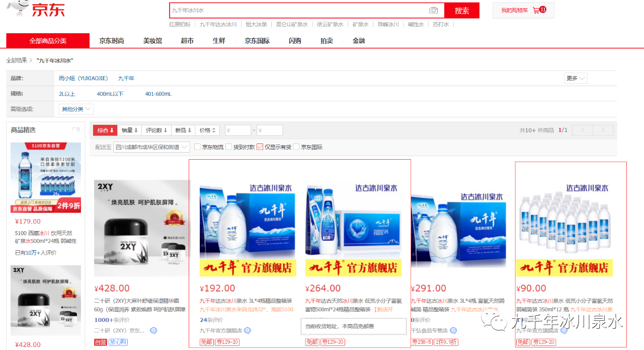
Task: Sort results by 销量
Action: (x=129, y=130)
